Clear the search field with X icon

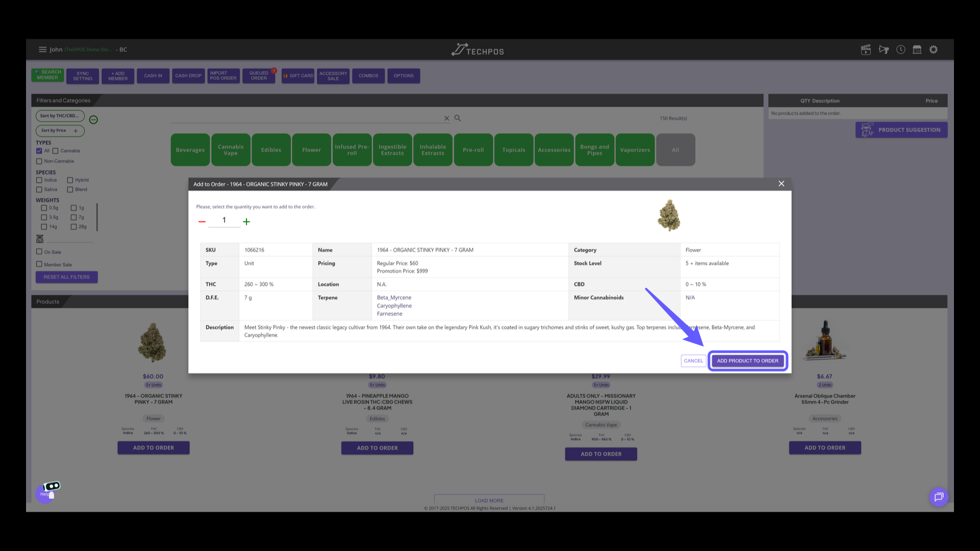447,118
